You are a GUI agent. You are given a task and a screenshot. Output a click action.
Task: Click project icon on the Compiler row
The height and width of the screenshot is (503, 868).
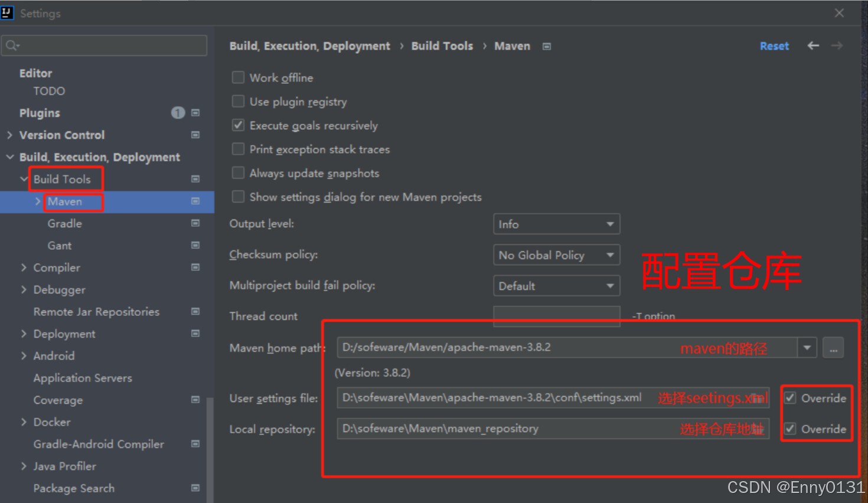195,267
